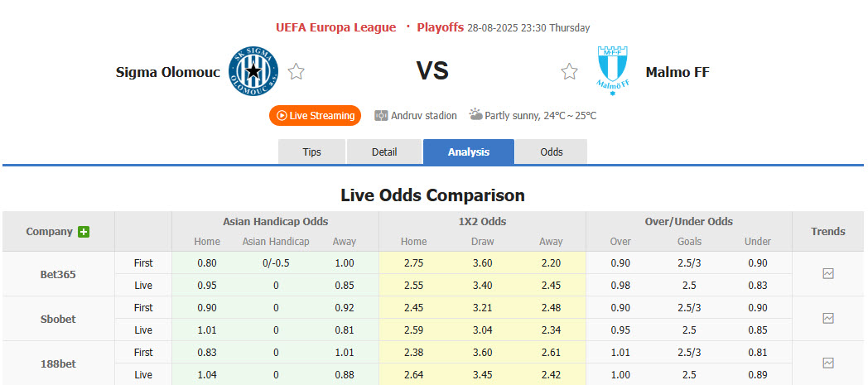Favorite Malmo FF with the star icon

tap(569, 72)
